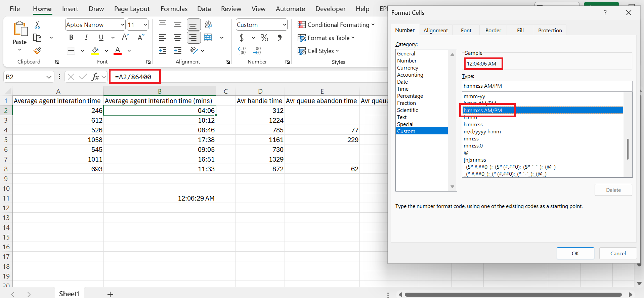This screenshot has height=298, width=644.
Task: Click the Copy icon
Action: 37,38
